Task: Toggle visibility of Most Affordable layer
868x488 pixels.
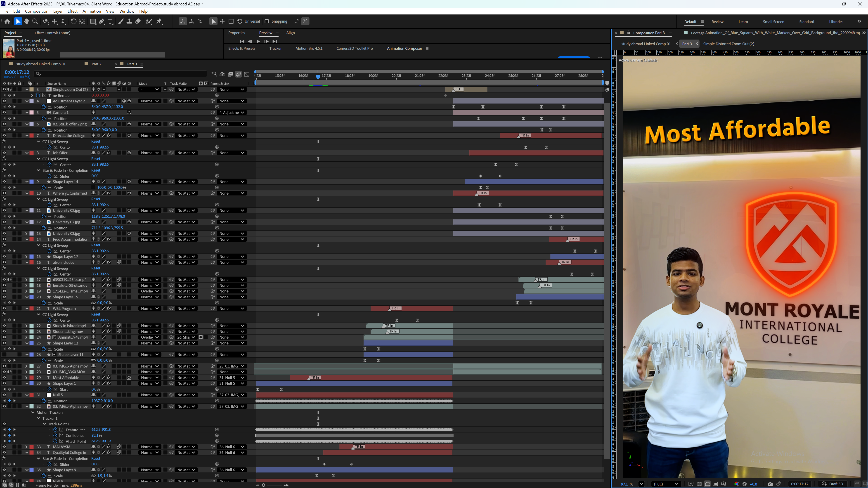Action: tap(4, 378)
